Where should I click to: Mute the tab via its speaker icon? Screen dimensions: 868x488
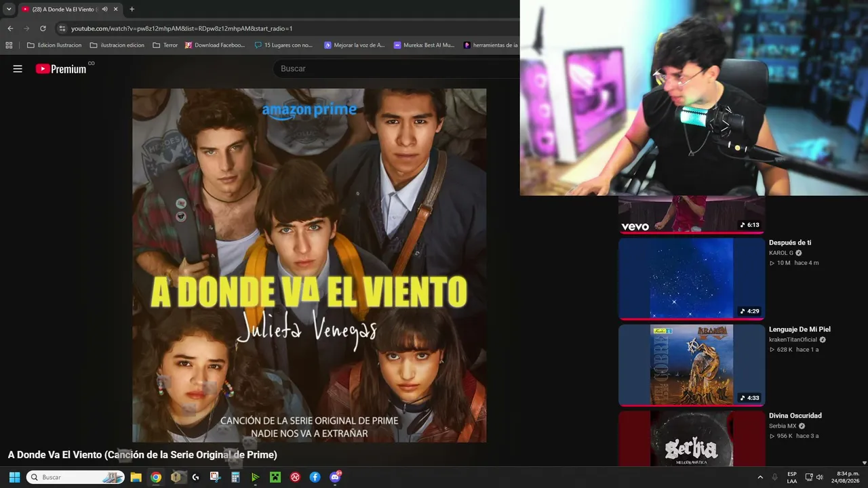(104, 9)
